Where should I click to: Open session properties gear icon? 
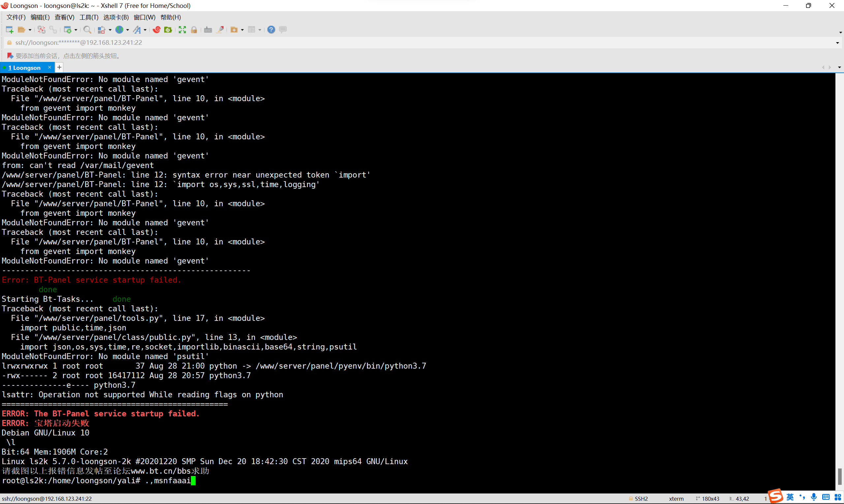(68, 30)
